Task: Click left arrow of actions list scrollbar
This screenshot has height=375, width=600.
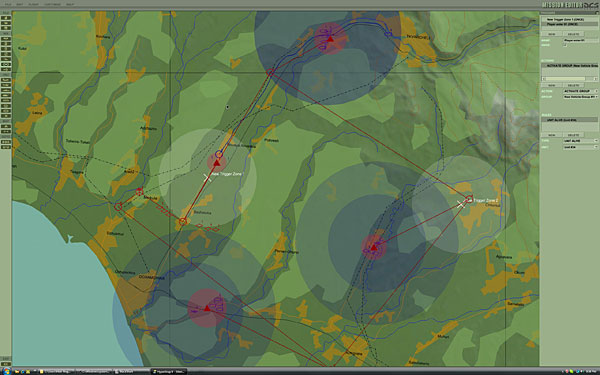Action: click(x=543, y=78)
